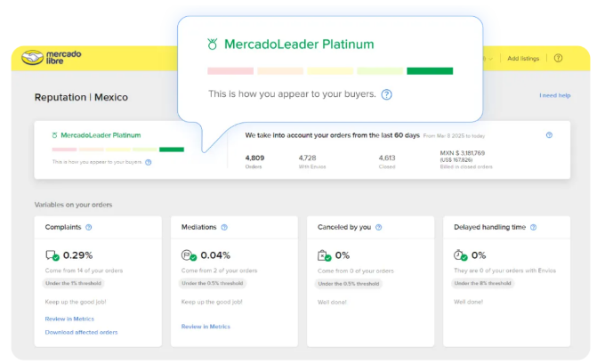Click the mediations icon beside 0.04%
The width and height of the screenshot is (597, 364).
coord(189,255)
